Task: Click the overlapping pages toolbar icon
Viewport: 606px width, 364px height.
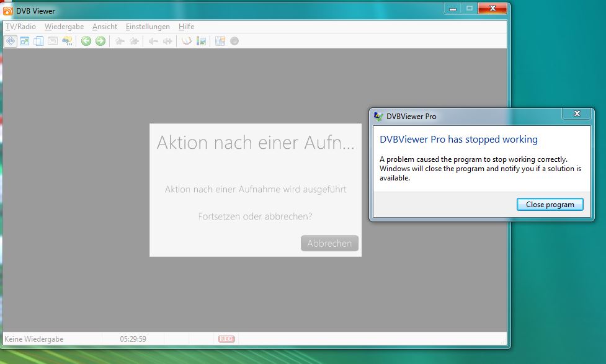Action: tap(38, 42)
